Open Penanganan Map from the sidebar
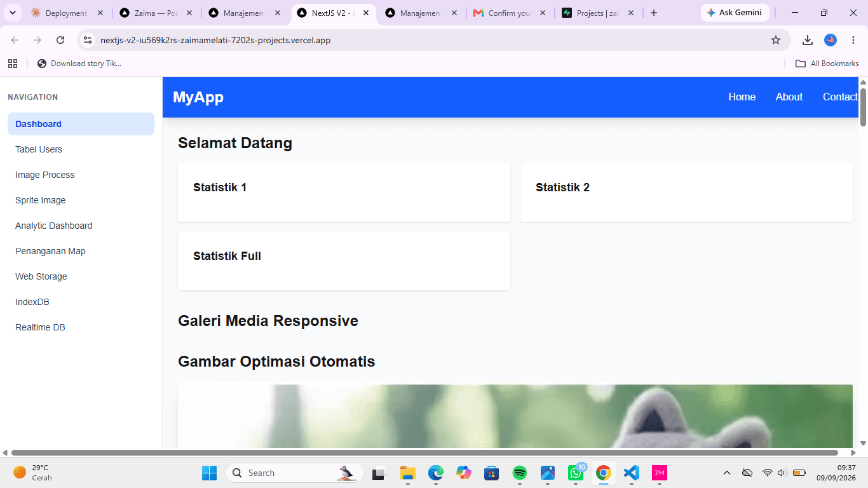Screen dimensions: 868x488 pos(81,251)
